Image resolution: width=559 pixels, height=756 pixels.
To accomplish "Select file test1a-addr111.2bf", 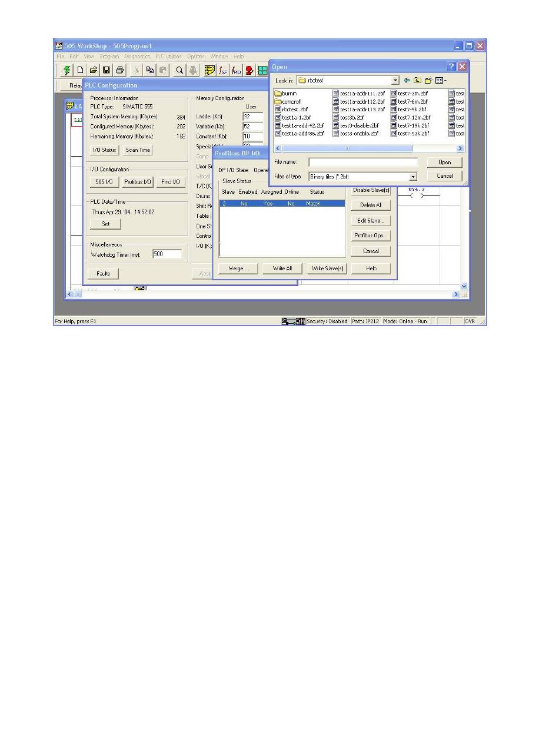I will click(x=359, y=93).
